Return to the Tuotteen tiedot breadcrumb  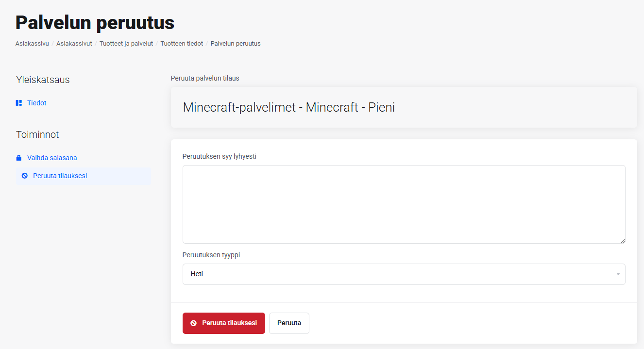coord(182,44)
